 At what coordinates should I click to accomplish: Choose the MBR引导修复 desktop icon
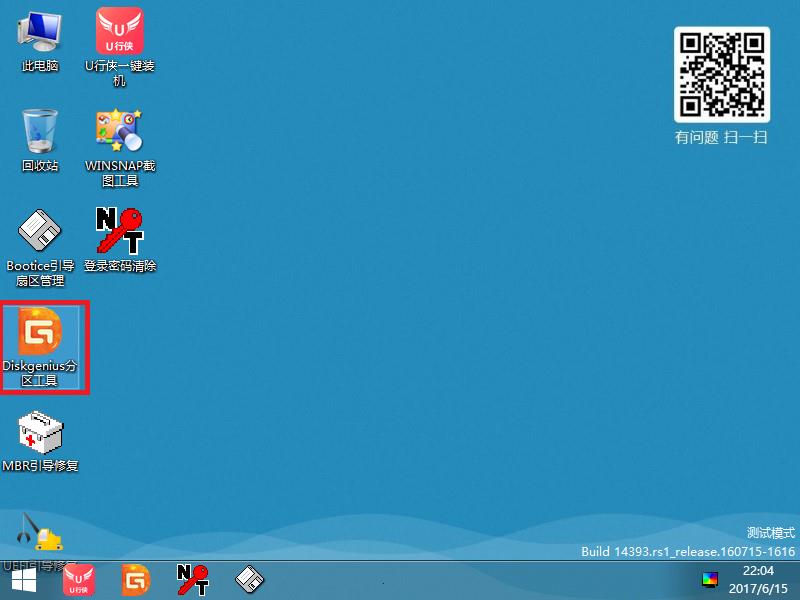[40, 441]
